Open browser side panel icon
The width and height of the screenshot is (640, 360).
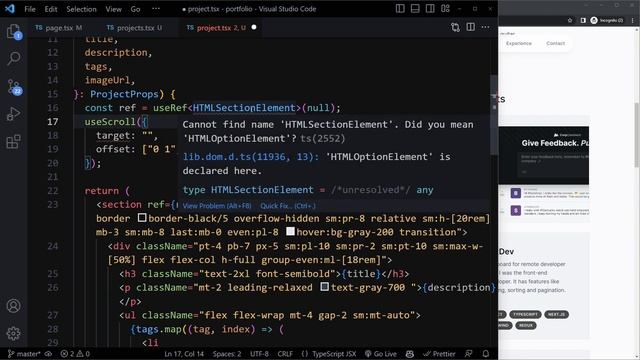583,20
